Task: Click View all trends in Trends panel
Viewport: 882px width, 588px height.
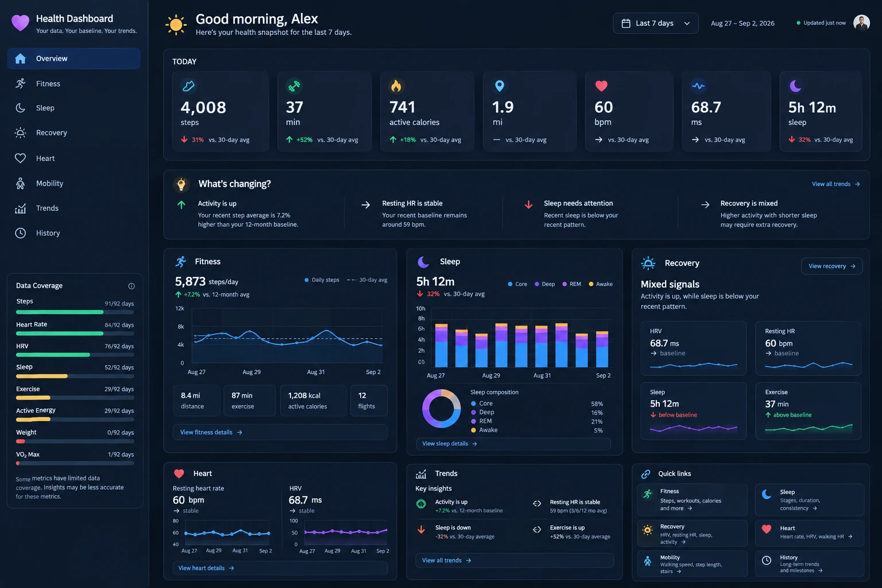Action: [x=514, y=560]
